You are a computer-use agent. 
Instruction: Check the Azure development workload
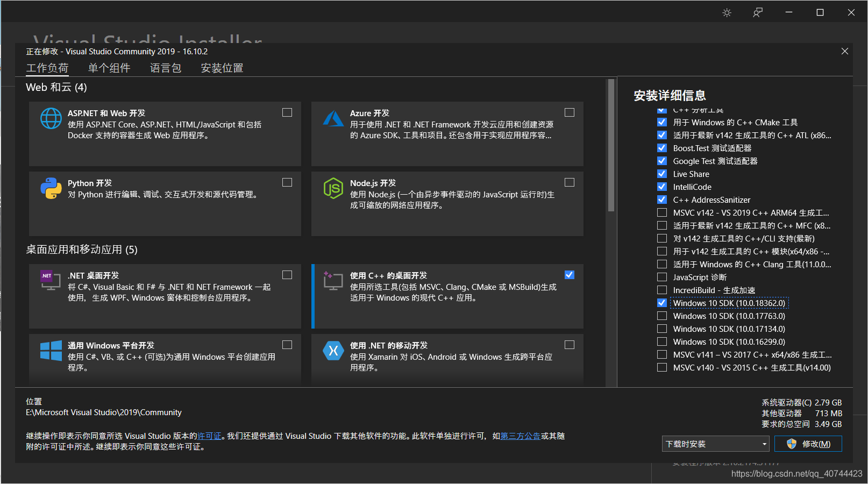[570, 112]
